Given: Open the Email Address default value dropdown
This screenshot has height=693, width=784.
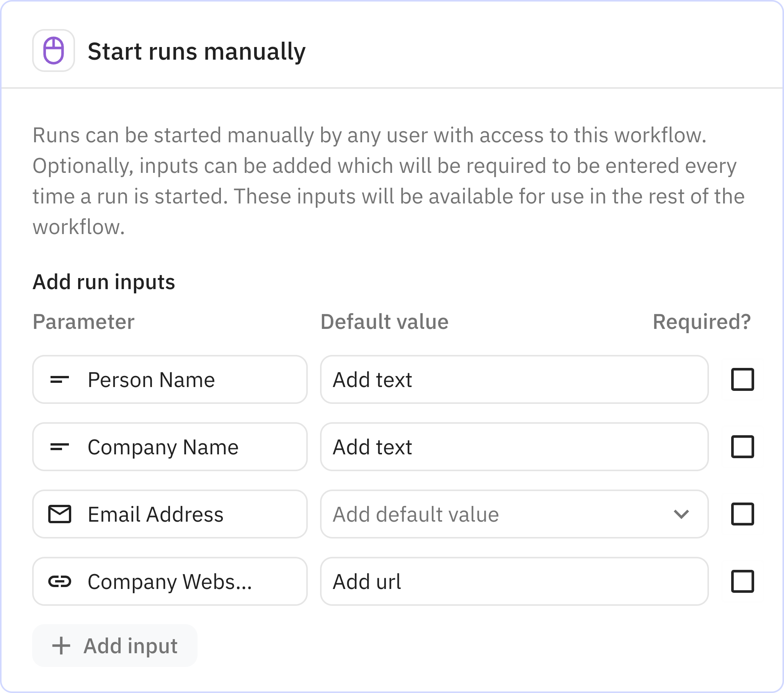Looking at the screenshot, I should click(499, 514).
